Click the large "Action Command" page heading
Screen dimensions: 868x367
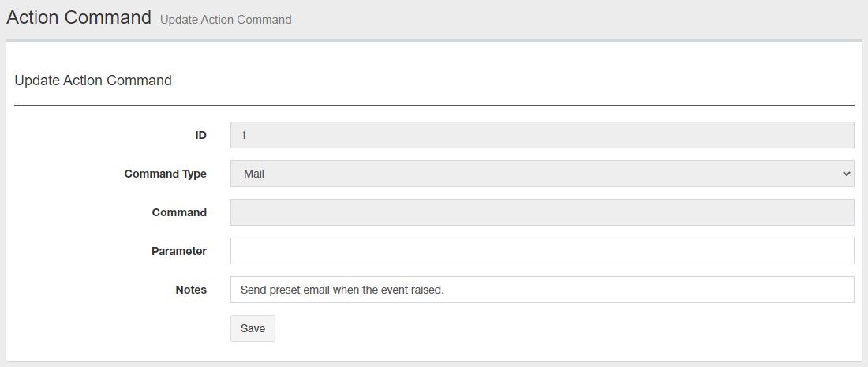79,17
